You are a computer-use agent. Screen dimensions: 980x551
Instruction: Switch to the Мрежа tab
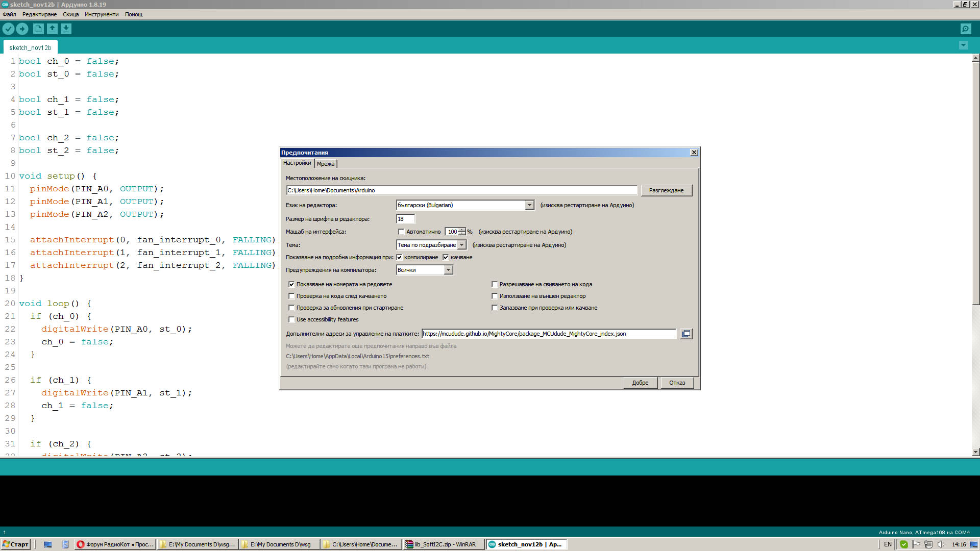coord(326,164)
